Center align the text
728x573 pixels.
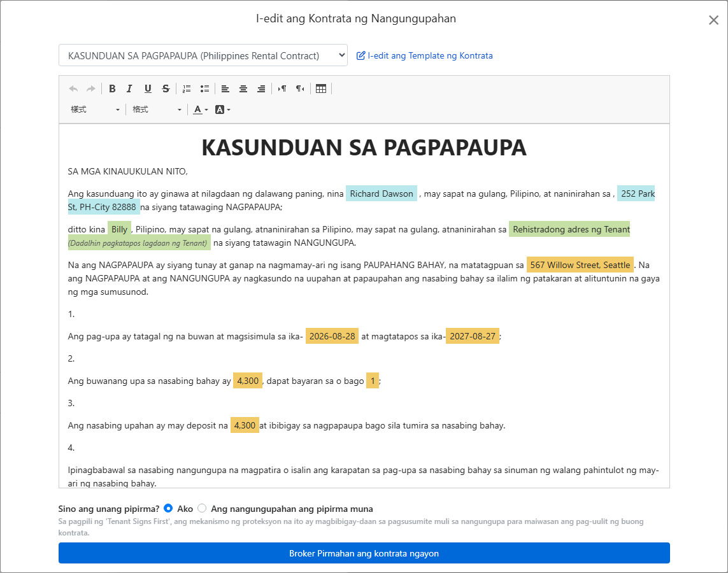243,88
